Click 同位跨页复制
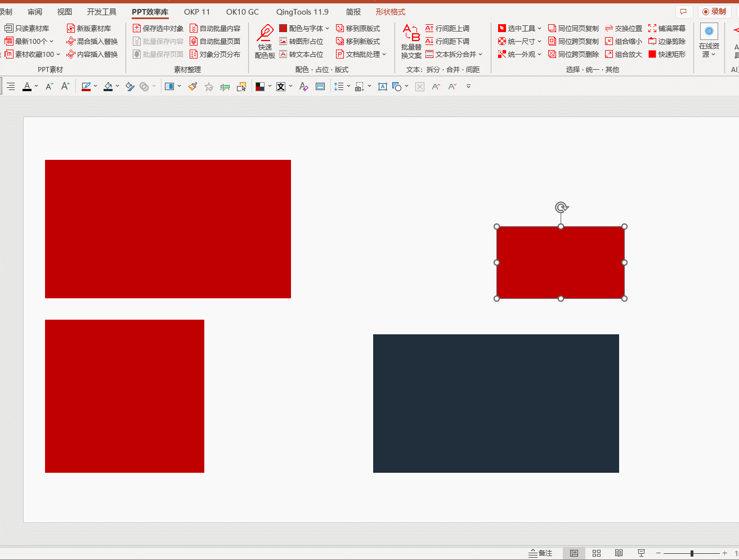739x560 pixels. (x=574, y=41)
